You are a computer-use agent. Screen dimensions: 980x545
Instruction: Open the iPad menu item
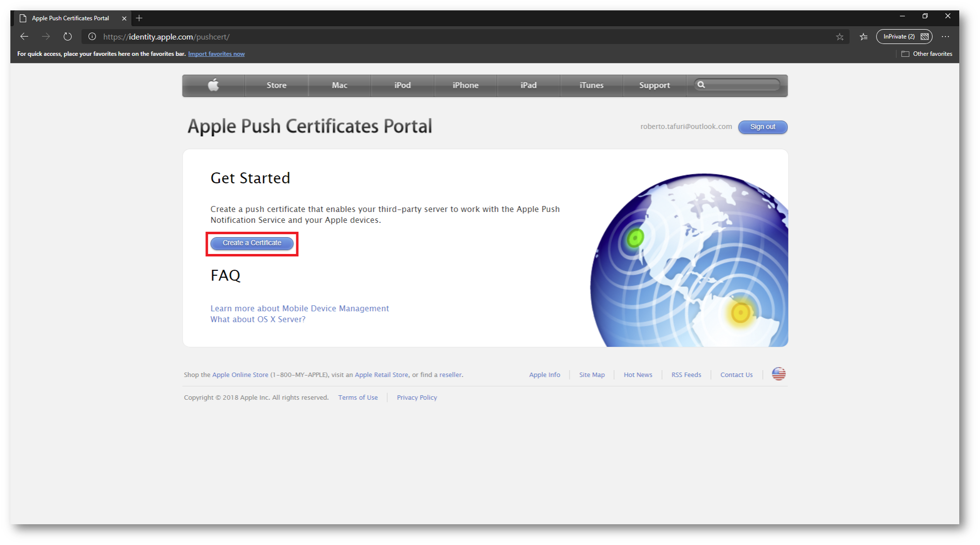coord(529,85)
